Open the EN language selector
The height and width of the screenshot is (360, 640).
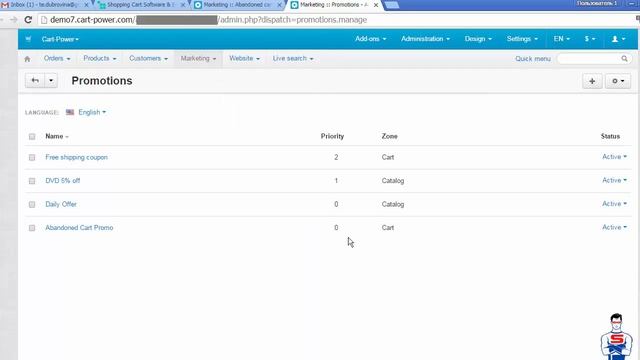[562, 39]
